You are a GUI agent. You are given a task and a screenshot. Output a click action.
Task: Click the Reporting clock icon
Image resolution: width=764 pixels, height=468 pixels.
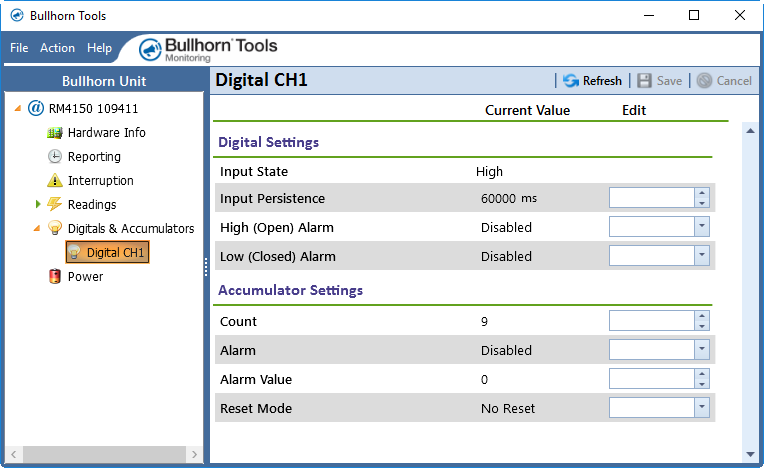(x=55, y=156)
